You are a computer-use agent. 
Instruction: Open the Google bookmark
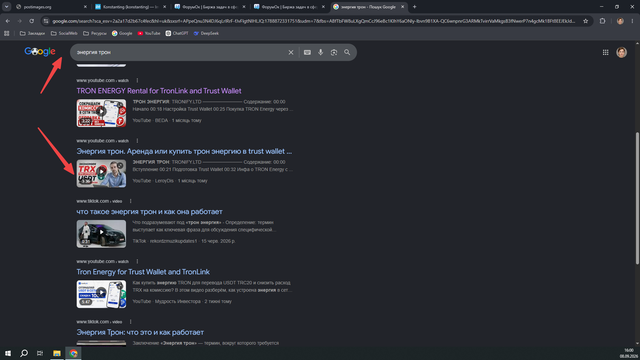click(122, 33)
